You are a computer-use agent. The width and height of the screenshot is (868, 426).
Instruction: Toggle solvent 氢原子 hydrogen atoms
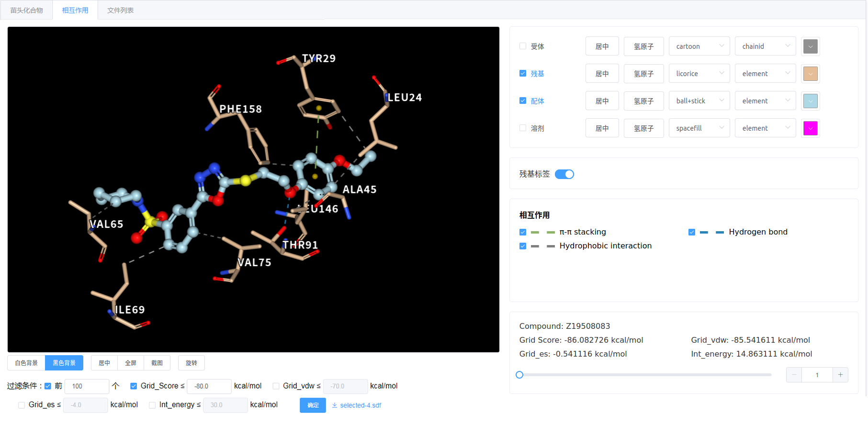[x=644, y=128]
